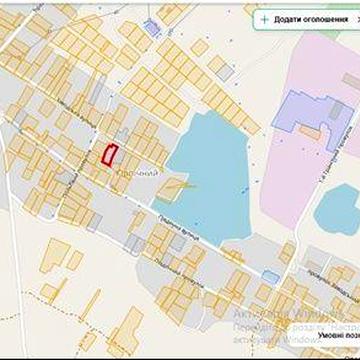Select the pink zone area below purple building
Viewport: 360px width, 360px height.
coord(292,180)
